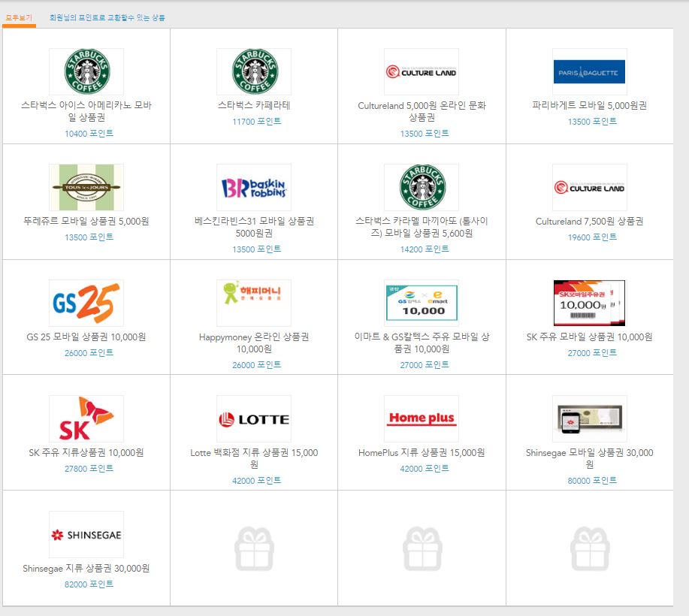Open Cultureland 5,000원 온라인 문화상품권 title
689x616 pixels.
pyautogui.click(x=422, y=111)
